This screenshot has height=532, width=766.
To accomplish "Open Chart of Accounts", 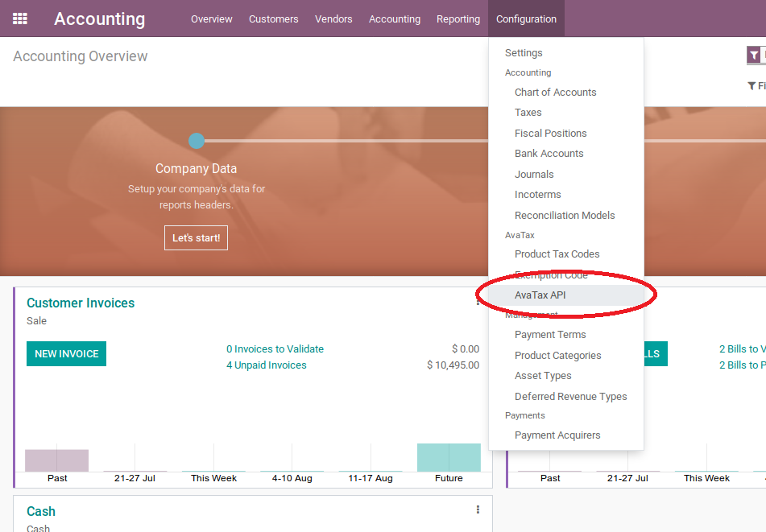I will pos(555,93).
